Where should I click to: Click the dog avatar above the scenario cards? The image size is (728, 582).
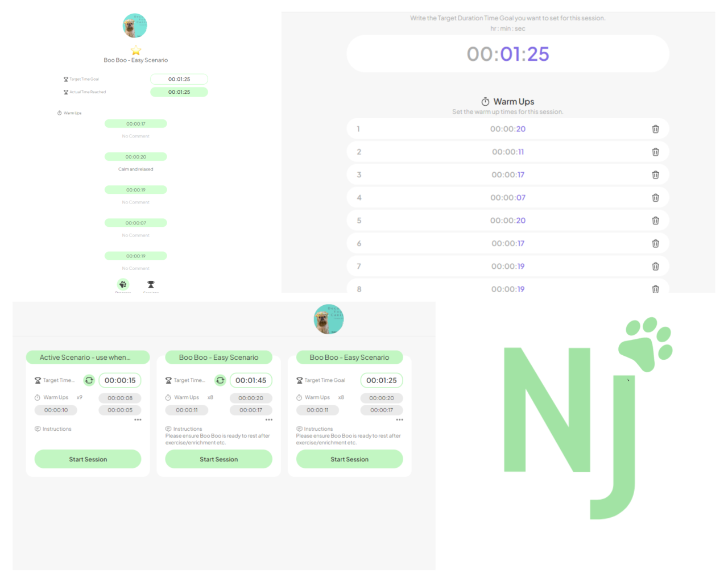pyautogui.click(x=329, y=319)
